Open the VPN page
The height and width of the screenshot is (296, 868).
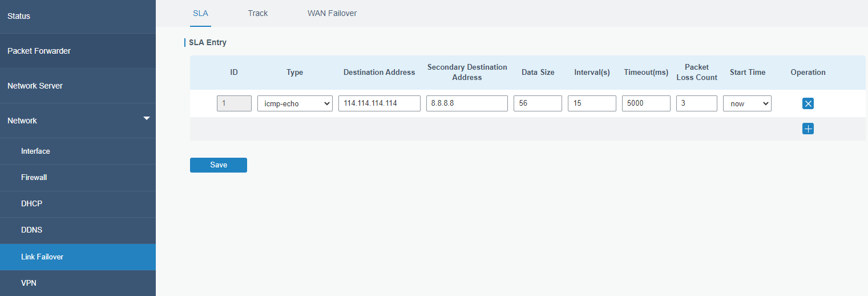(29, 283)
